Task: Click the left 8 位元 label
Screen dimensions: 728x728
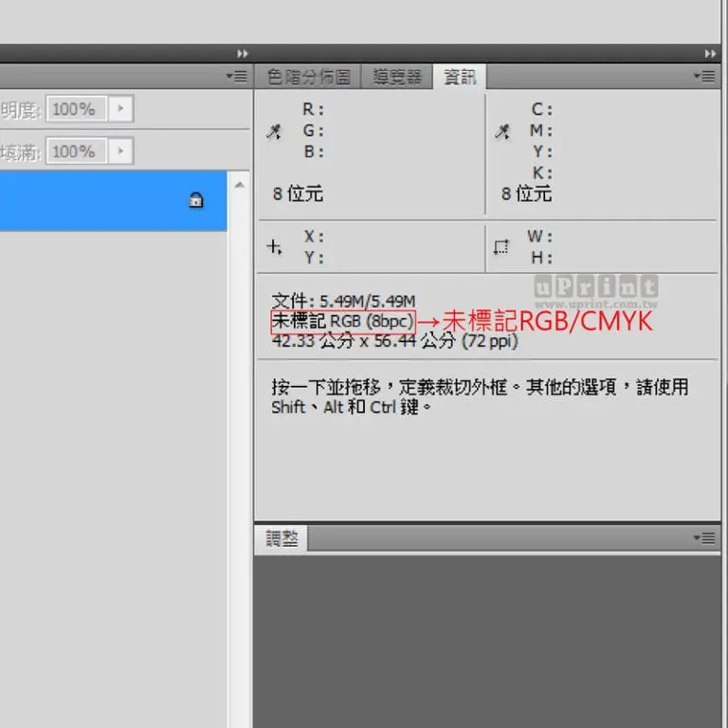Action: (x=298, y=193)
